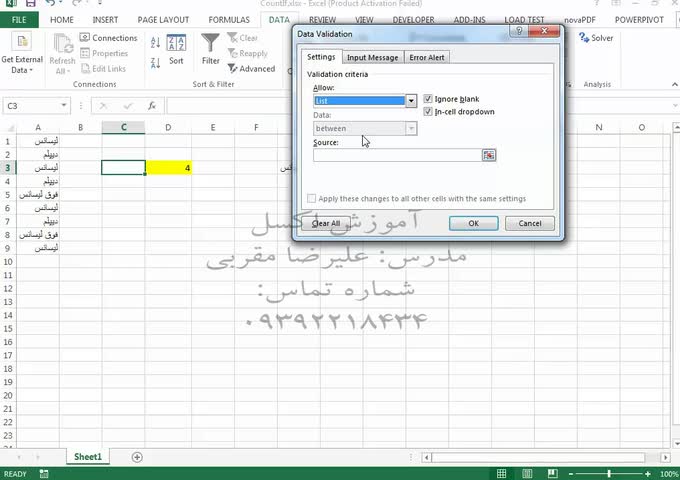The height and width of the screenshot is (480, 680).
Task: Open Advanced filter options
Action: [x=252, y=69]
